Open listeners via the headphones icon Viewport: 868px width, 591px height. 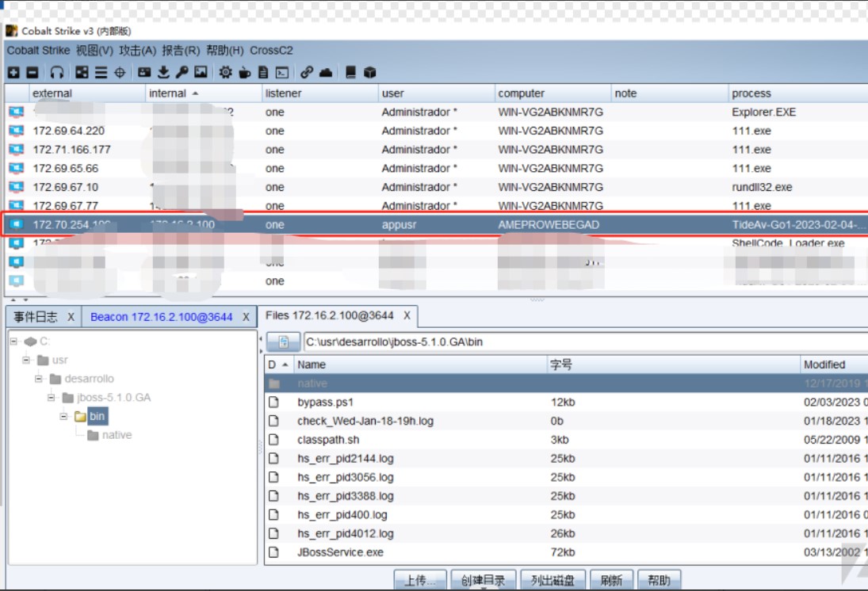[x=57, y=73]
